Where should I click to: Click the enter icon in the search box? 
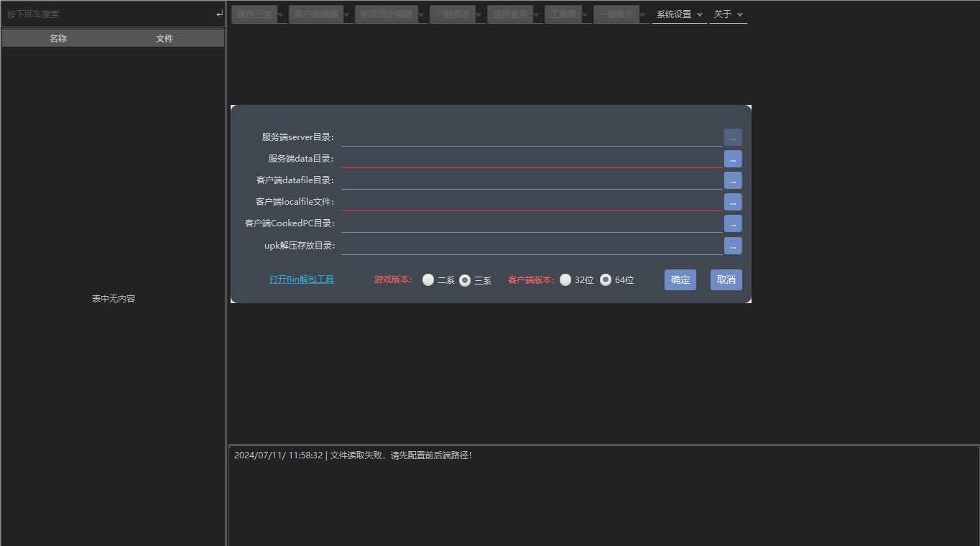[218, 13]
